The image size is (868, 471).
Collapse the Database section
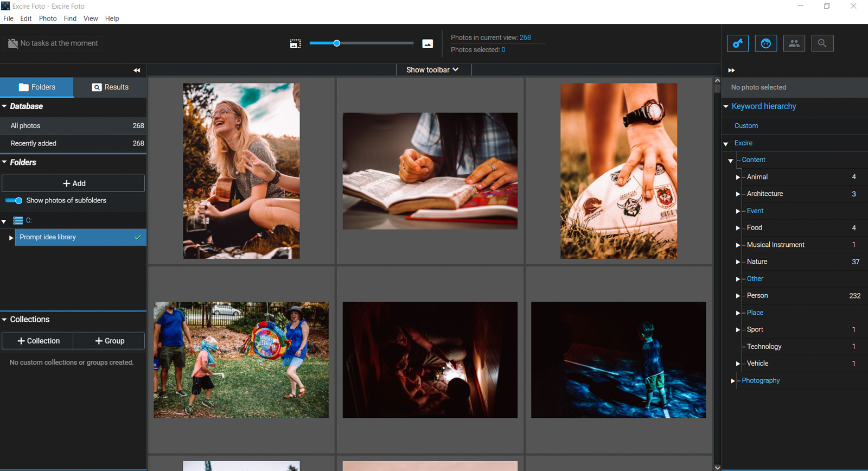pyautogui.click(x=4, y=106)
